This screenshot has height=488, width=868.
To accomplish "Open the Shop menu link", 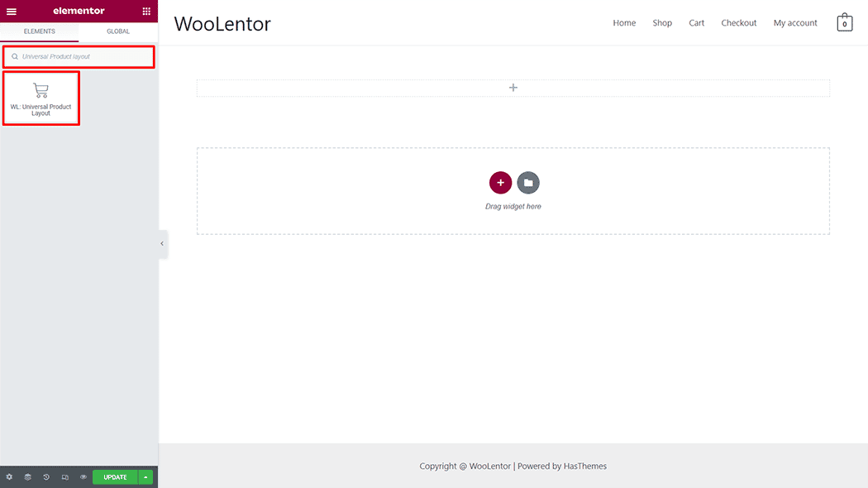I will (x=662, y=22).
